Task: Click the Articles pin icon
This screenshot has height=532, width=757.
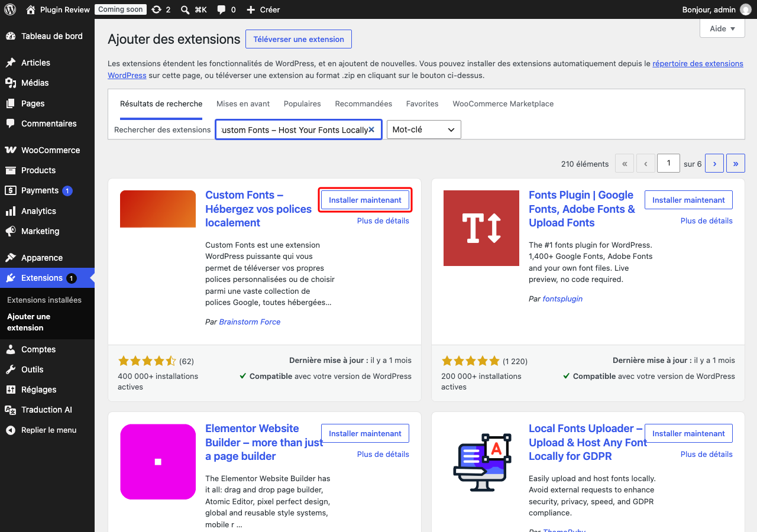Action: point(11,63)
